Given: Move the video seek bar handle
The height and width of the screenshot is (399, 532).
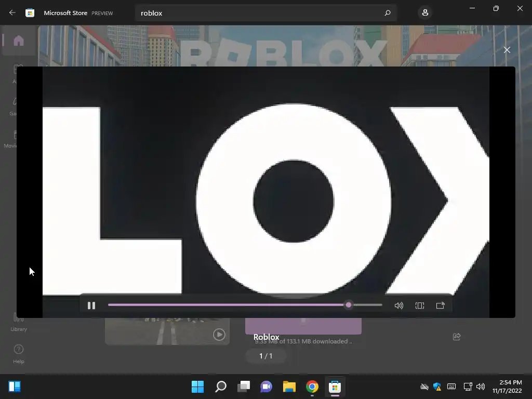Looking at the screenshot, I should point(349,305).
